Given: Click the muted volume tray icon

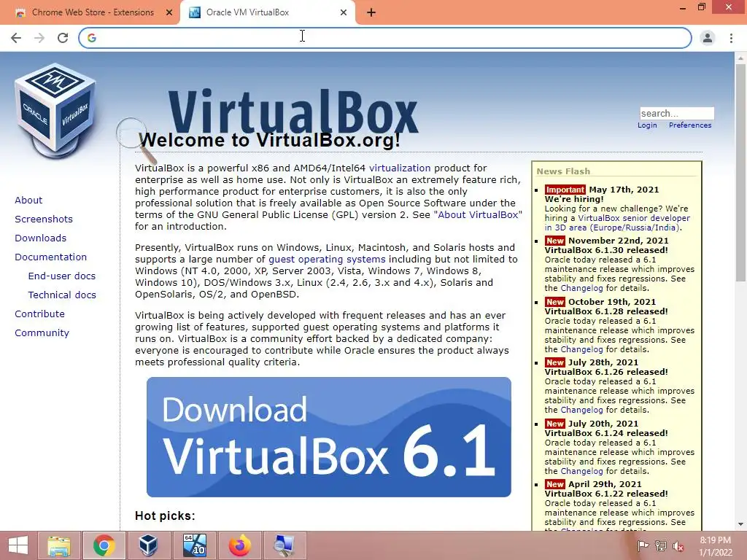Looking at the screenshot, I should pos(678,545).
